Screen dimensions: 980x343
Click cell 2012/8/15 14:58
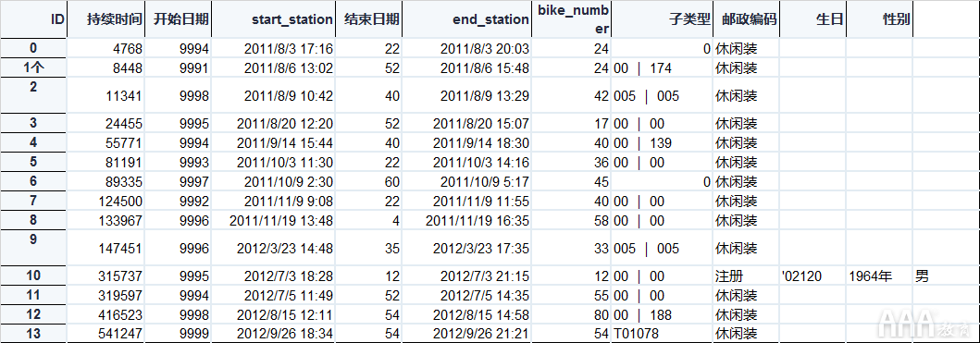tap(466, 315)
